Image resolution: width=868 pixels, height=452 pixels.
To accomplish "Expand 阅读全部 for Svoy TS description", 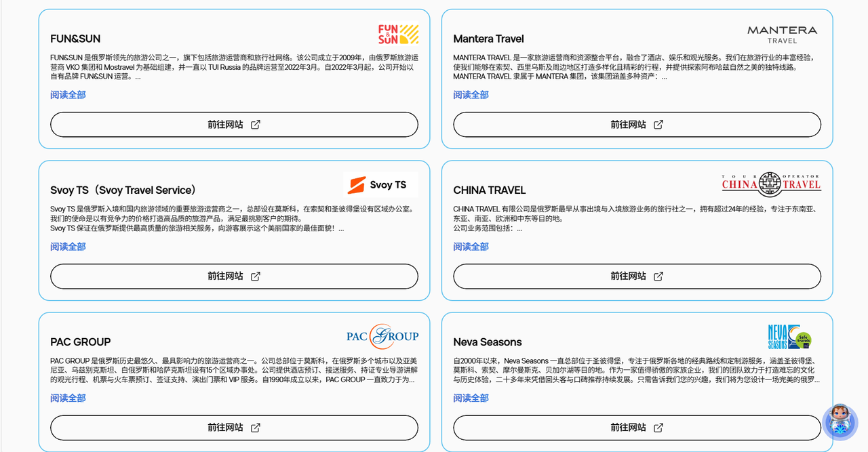I will pyautogui.click(x=68, y=247).
